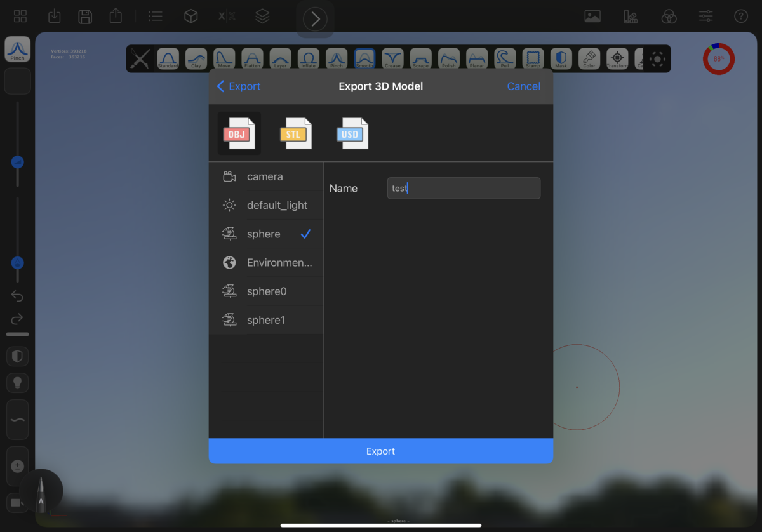
Task: Click the upper slider handle in the left sidebar
Action: [18, 163]
